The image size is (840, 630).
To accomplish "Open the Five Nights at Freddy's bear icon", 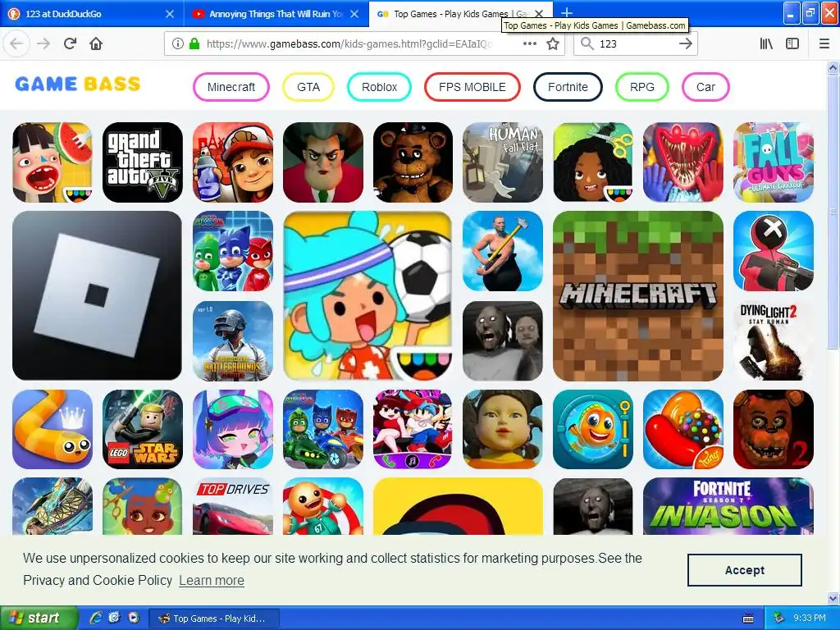I will click(413, 162).
